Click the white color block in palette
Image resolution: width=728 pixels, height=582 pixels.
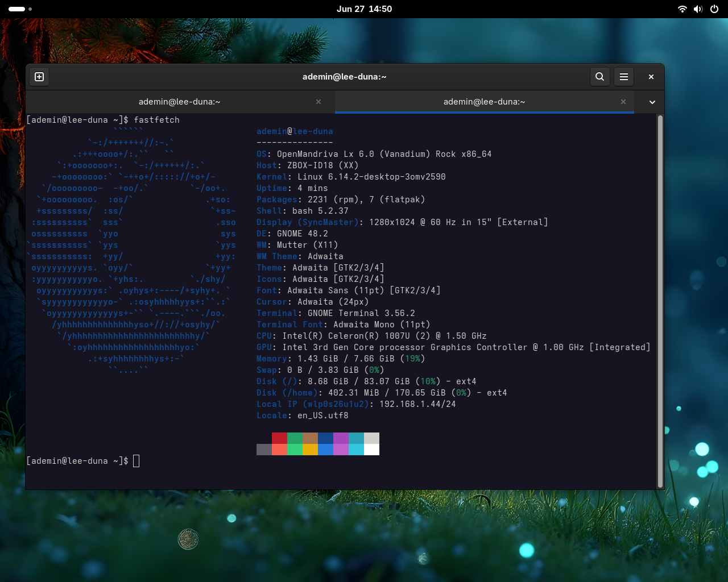371,450
